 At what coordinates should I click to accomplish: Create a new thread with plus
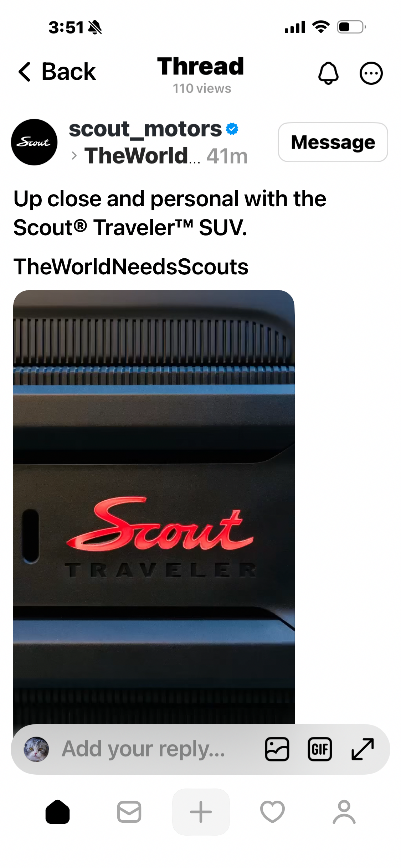(x=201, y=812)
